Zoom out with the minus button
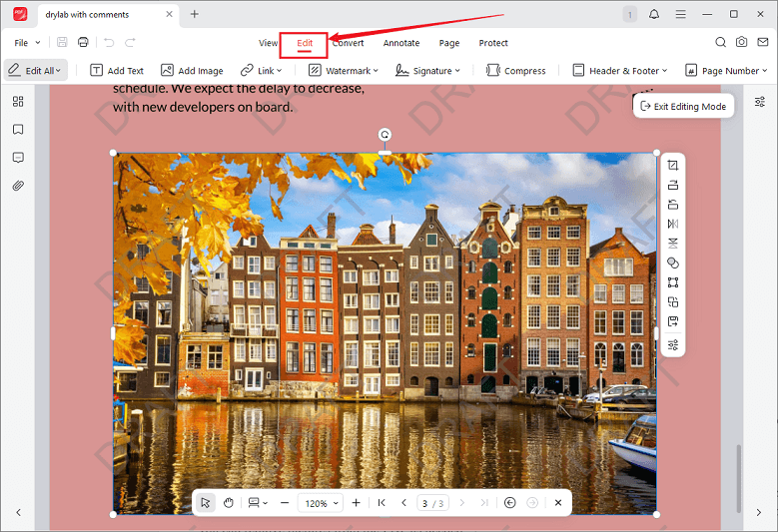 [285, 503]
